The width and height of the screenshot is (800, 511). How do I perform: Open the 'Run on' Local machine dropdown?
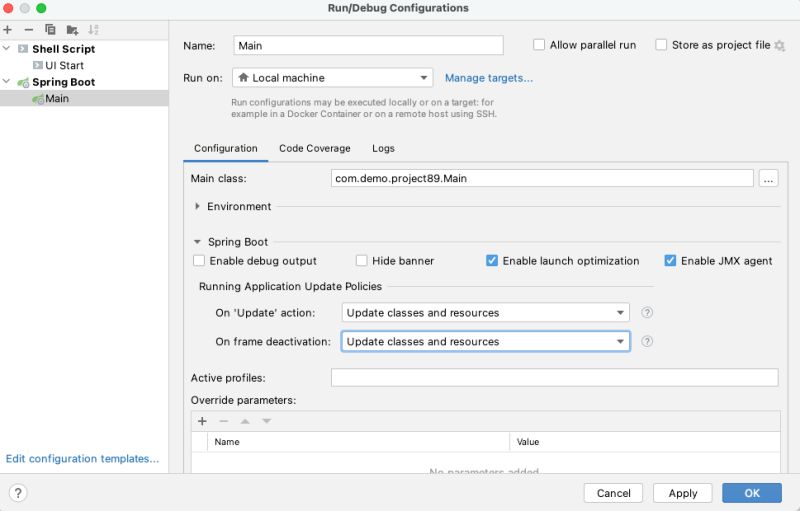332,78
